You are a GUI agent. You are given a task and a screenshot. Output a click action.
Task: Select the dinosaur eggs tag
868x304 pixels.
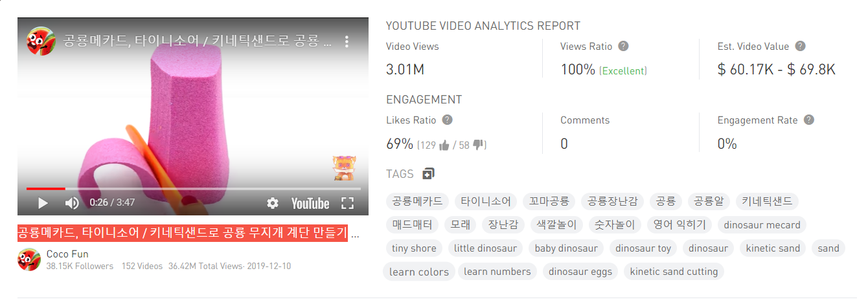pyautogui.click(x=580, y=272)
